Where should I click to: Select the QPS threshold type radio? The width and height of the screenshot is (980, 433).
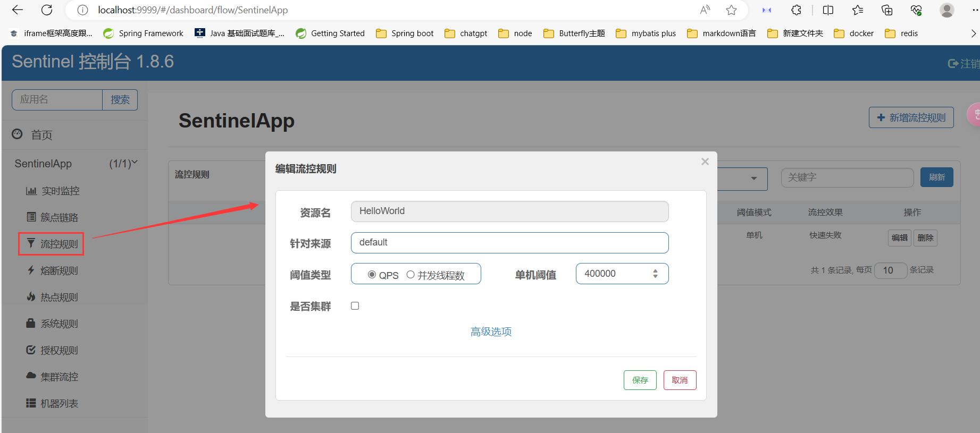coord(372,275)
